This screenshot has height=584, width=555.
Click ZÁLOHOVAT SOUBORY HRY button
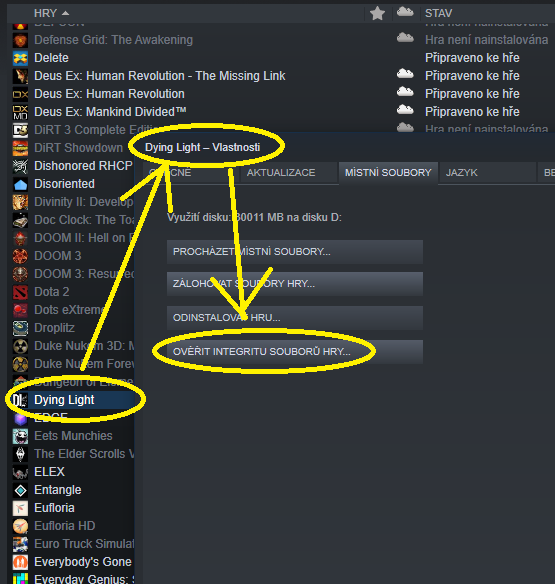click(x=295, y=284)
